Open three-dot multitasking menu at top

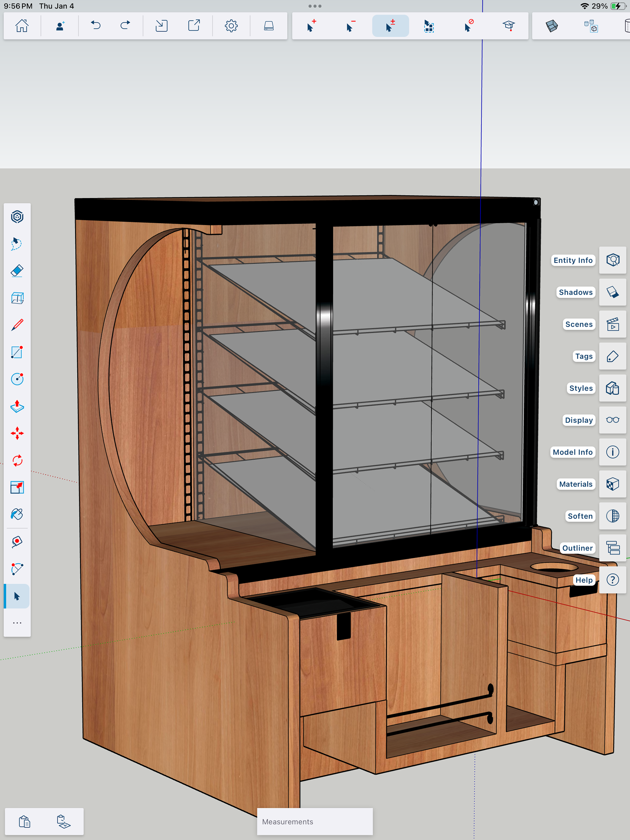315,6
